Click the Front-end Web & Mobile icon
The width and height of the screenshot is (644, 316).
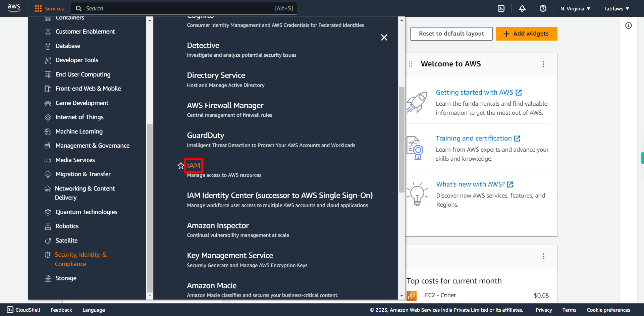48,89
